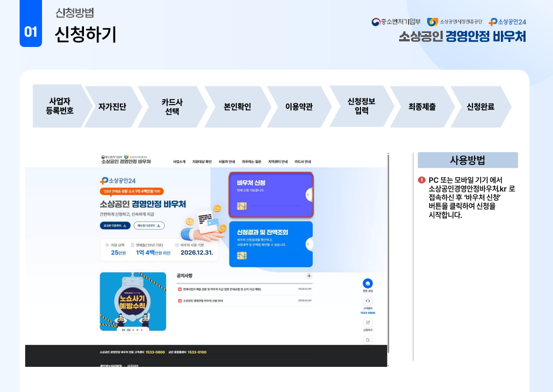Click the 신청하기 quick menu icon
The width and height of the screenshot is (553, 392).
pyautogui.click(x=368, y=322)
